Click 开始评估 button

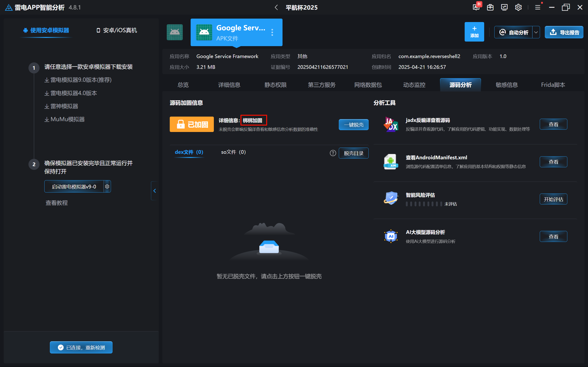pyautogui.click(x=554, y=199)
